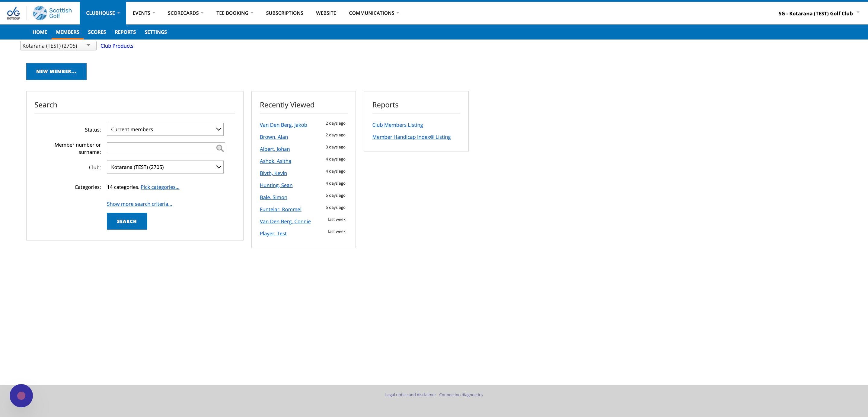Open the purple chat bubble widget
The image size is (868, 417).
point(21,396)
